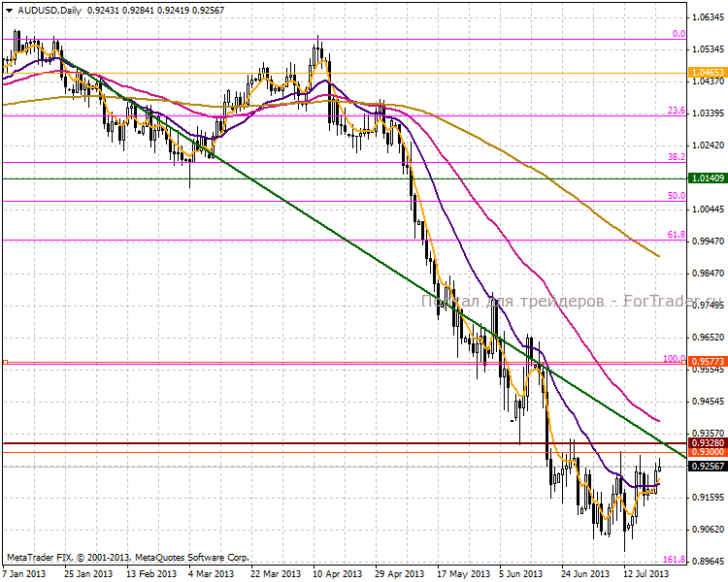The width and height of the screenshot is (728, 582).
Task: Click the 13 Feb 2013 date label
Action: pyautogui.click(x=151, y=573)
